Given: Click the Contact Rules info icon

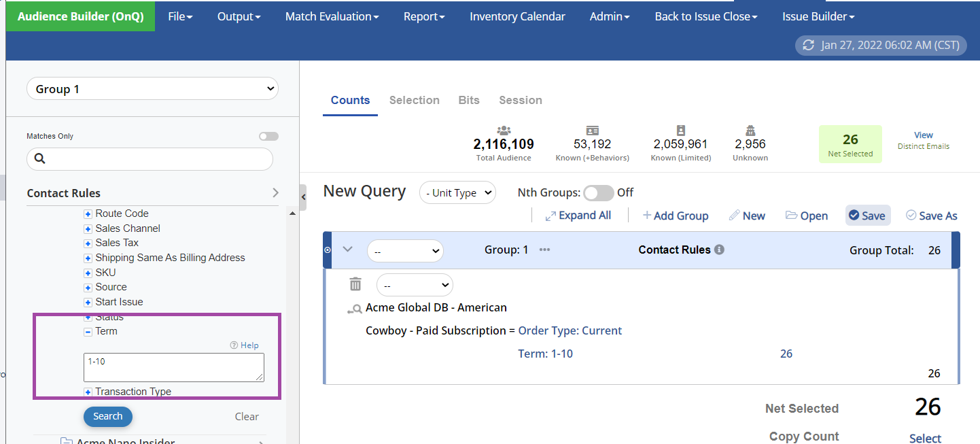Looking at the screenshot, I should tap(719, 250).
